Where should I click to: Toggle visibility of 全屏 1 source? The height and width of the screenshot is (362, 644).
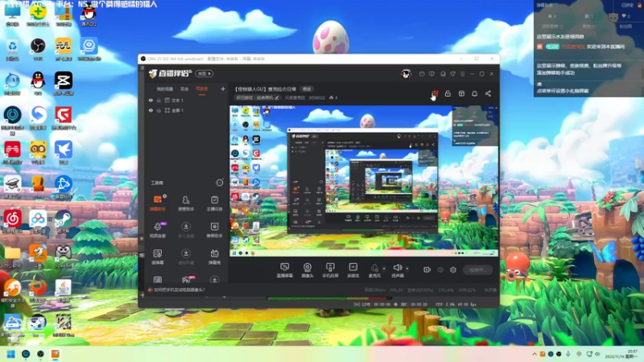(151, 110)
